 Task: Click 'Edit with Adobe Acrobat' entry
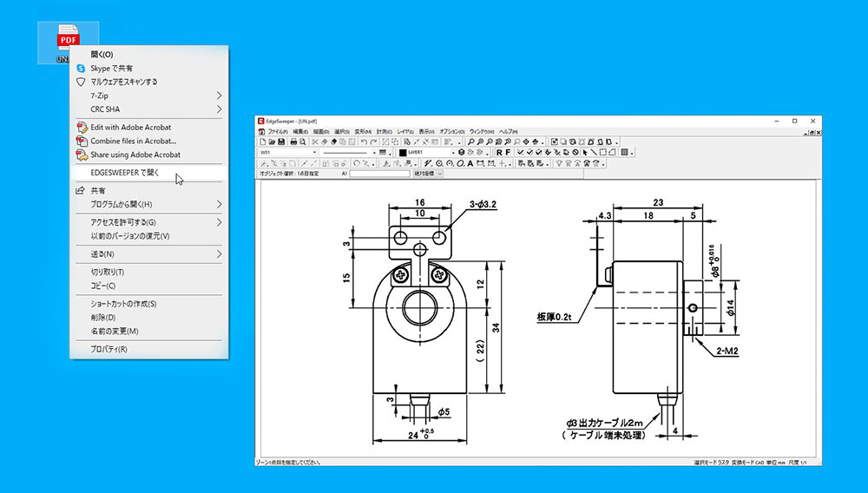(x=130, y=128)
